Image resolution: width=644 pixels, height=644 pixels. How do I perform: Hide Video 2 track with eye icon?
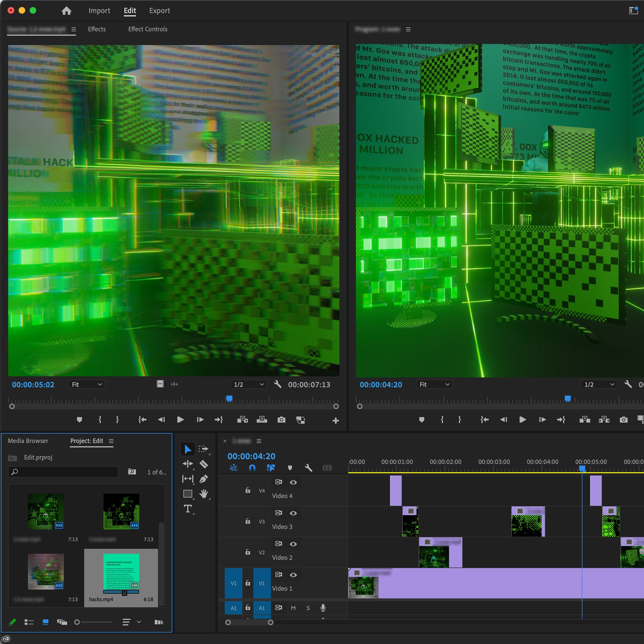(x=293, y=544)
